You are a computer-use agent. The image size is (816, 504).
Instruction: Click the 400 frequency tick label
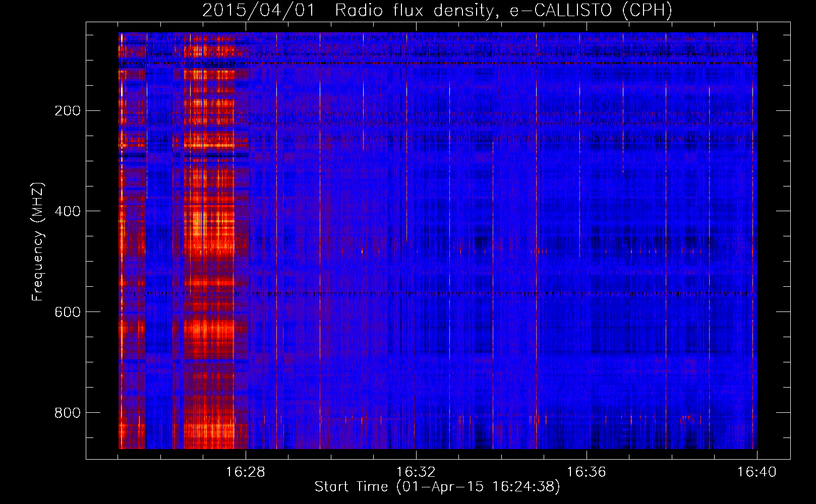pyautogui.click(x=68, y=211)
